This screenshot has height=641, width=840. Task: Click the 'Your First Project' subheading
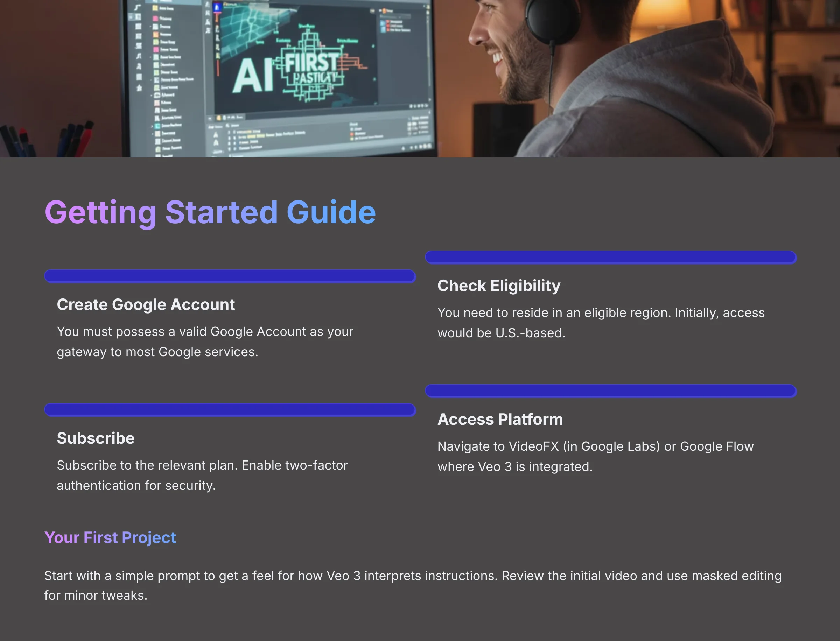(110, 537)
